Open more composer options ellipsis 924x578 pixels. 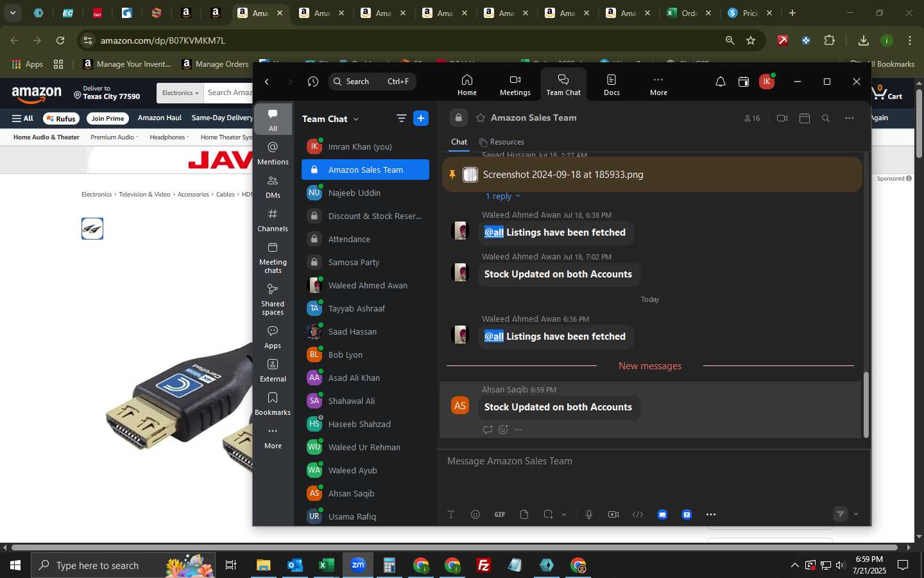pyautogui.click(x=711, y=514)
